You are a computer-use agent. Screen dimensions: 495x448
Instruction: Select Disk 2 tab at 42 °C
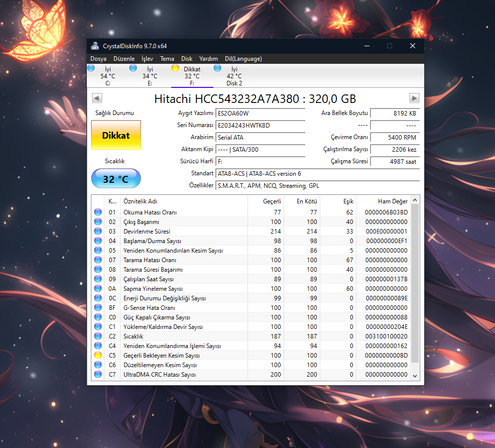click(234, 76)
